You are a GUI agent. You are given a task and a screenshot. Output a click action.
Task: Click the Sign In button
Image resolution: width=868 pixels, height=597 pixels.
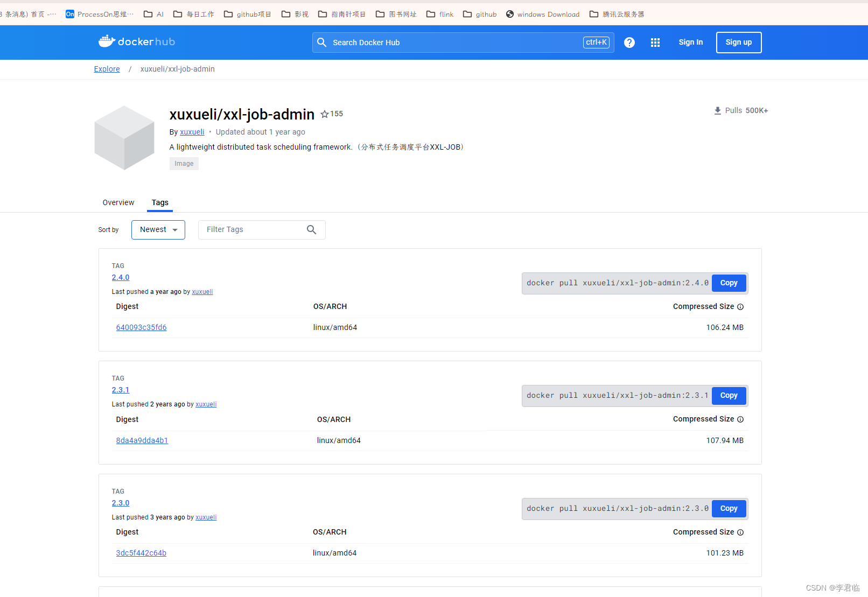click(x=690, y=43)
